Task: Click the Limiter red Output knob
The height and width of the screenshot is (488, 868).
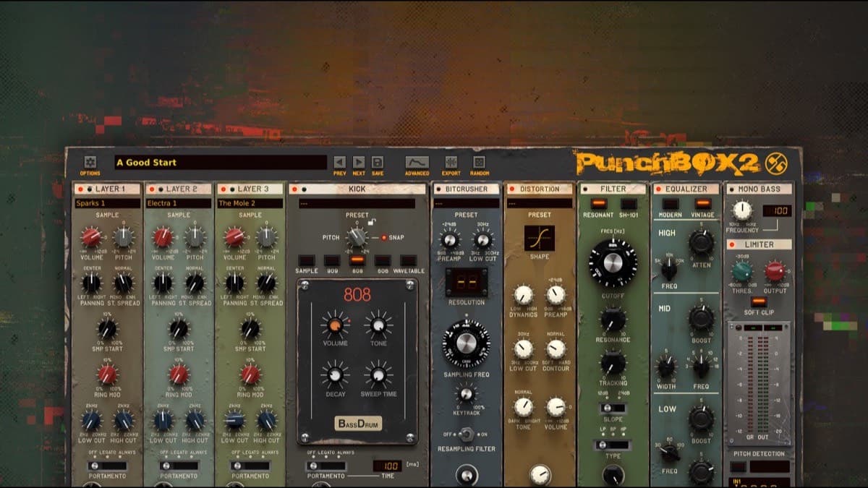Action: click(x=775, y=272)
